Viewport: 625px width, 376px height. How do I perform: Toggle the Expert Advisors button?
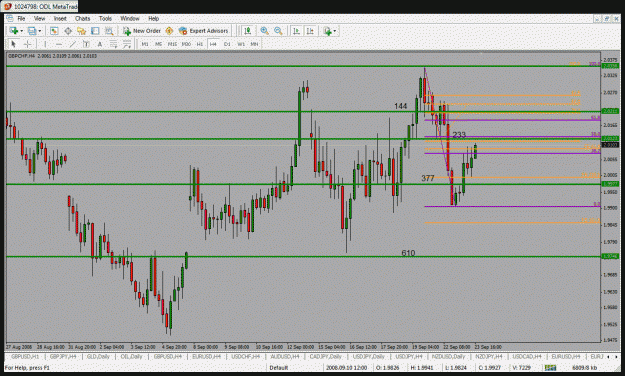tap(204, 31)
